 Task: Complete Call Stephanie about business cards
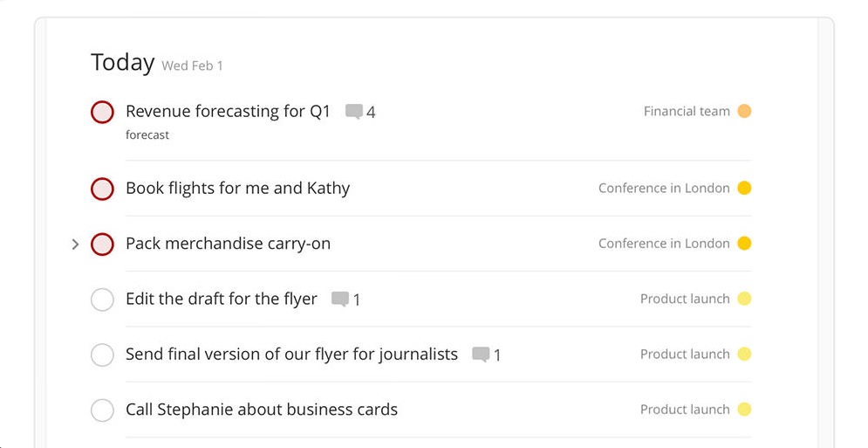click(102, 410)
